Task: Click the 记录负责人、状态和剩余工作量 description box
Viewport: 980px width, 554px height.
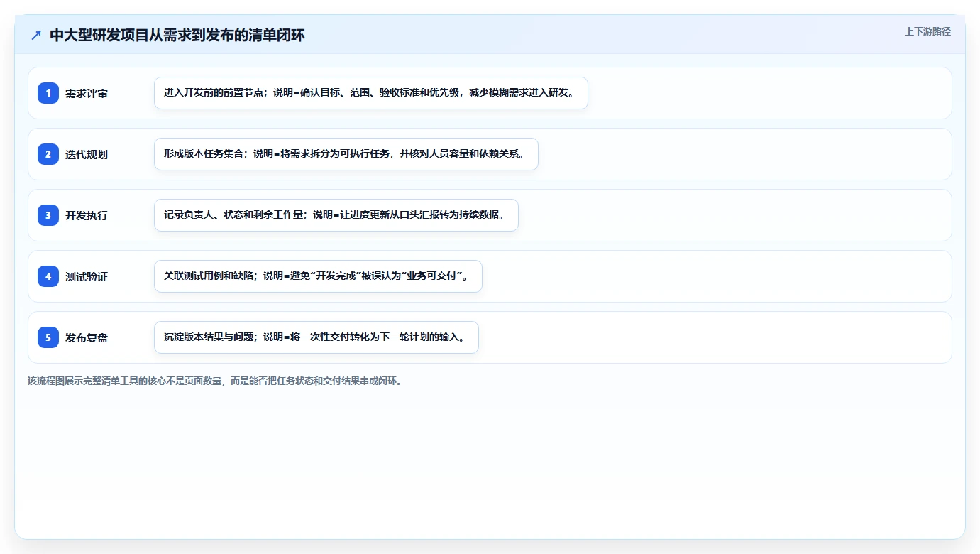Action: (336, 215)
